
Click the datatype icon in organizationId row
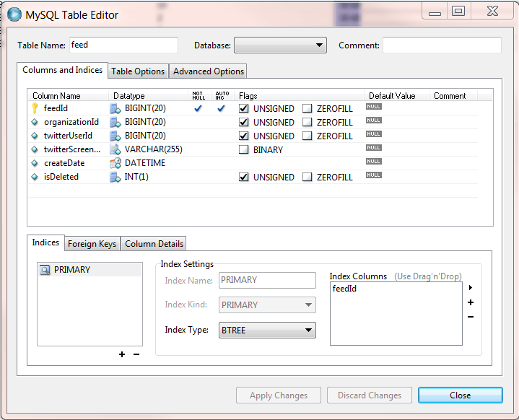[115, 122]
